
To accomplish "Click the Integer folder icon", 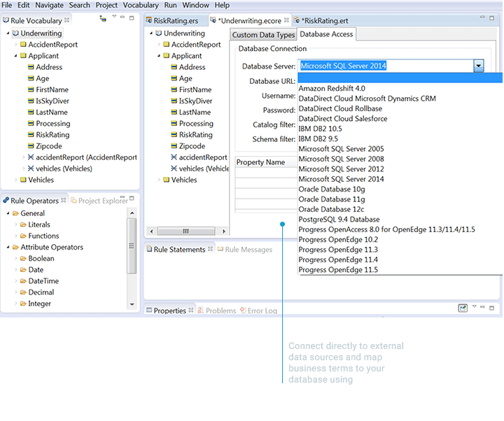I will coord(23,304).
